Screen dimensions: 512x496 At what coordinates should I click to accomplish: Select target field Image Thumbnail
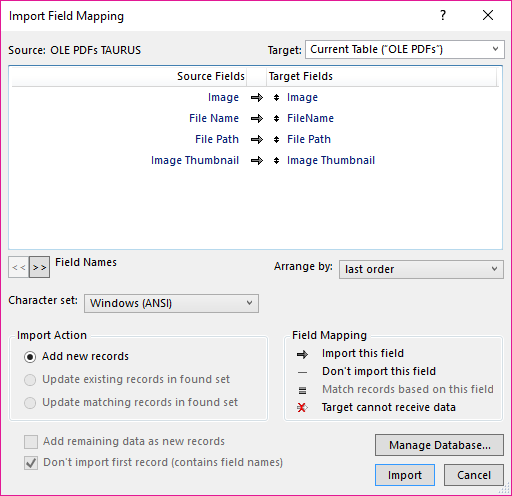(331, 160)
